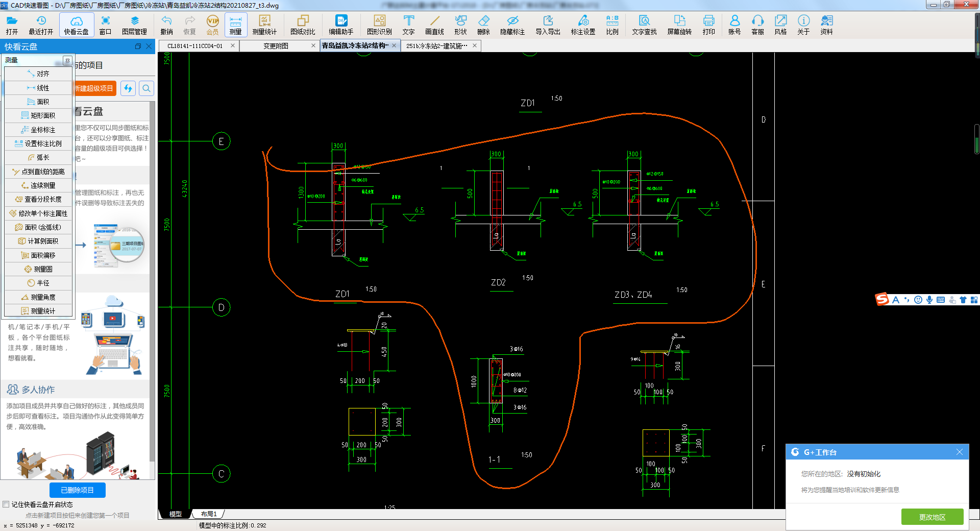980x531 pixels.
Task: Switch to 变更附图 drawing tab
Action: (x=276, y=45)
